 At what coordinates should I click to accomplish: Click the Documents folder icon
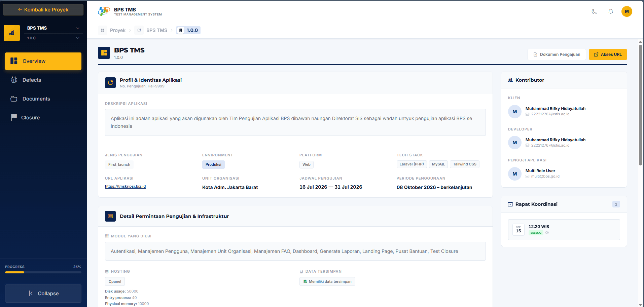pos(14,99)
